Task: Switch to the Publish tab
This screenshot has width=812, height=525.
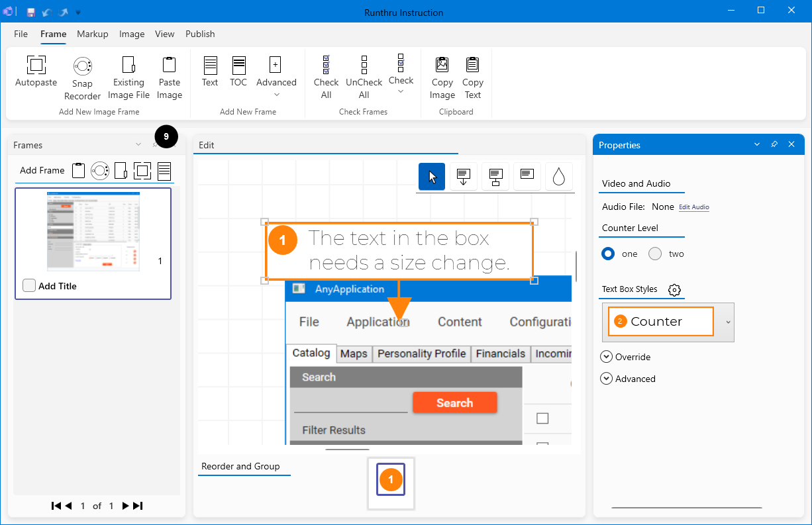Action: (200, 34)
